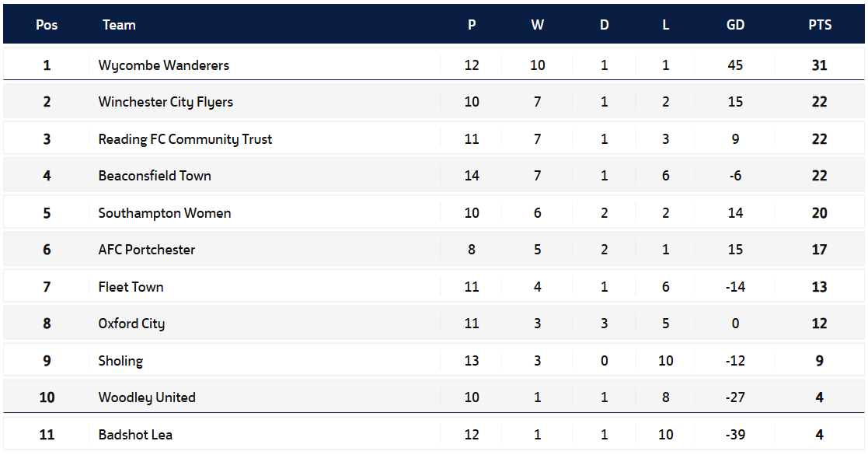Click Wycombe Wanderers' 31 points cell
This screenshot has width=868, height=455.
click(820, 65)
